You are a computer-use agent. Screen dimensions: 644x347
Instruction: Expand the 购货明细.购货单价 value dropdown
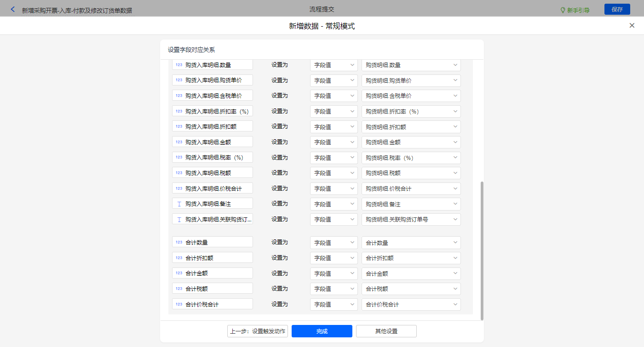[411, 80]
